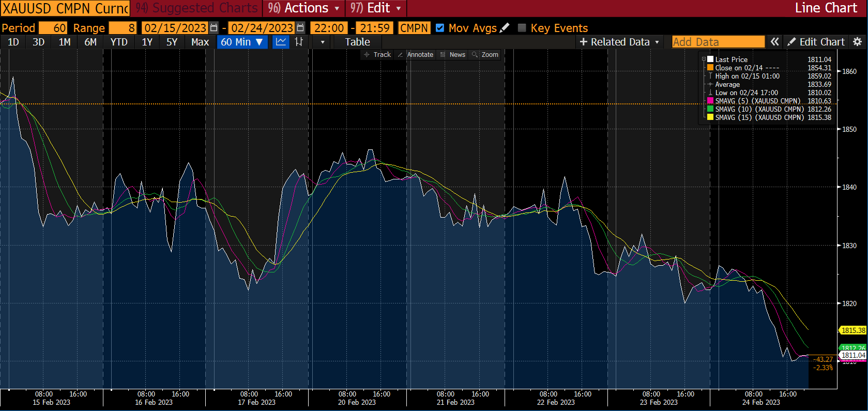Viewport: 868px width, 411px height.
Task: Click the magenta SMAVG (5) color swatch
Action: [710, 101]
